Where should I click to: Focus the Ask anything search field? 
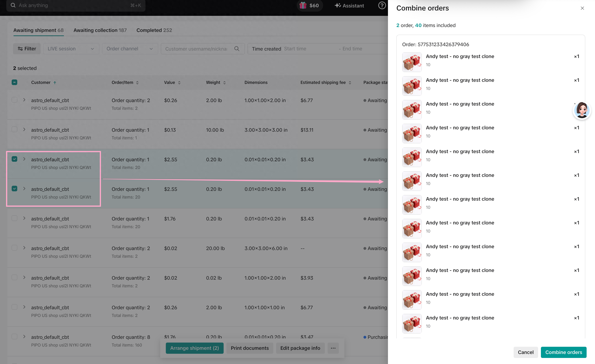(76, 5)
